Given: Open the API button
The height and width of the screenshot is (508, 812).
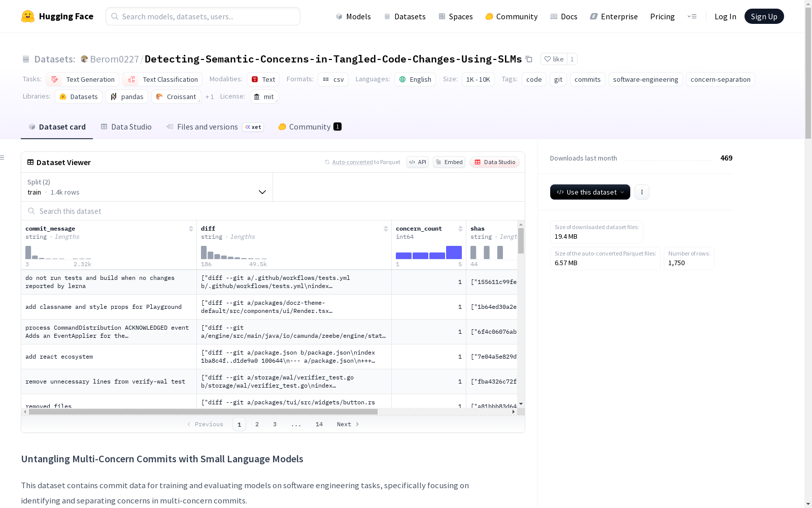Looking at the screenshot, I should click(418, 162).
